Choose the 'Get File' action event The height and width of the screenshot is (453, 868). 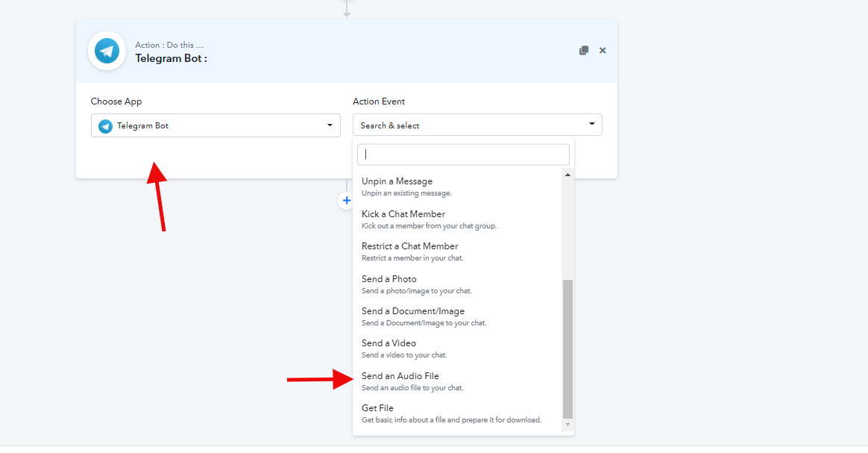(377, 408)
